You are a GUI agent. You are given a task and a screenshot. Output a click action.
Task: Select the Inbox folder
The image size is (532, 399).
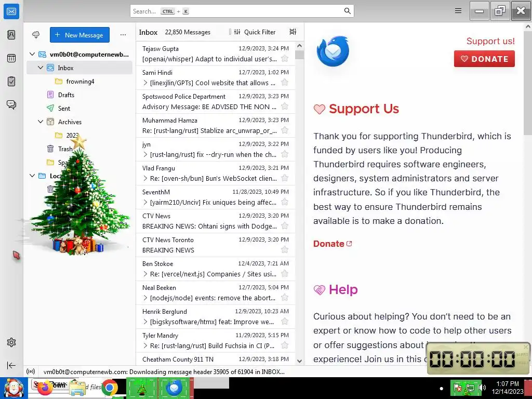coord(79,68)
